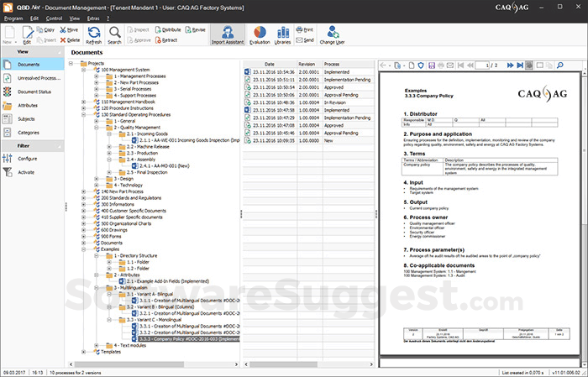Open the Import Assistant
The width and height of the screenshot is (588, 377).
[x=228, y=35]
